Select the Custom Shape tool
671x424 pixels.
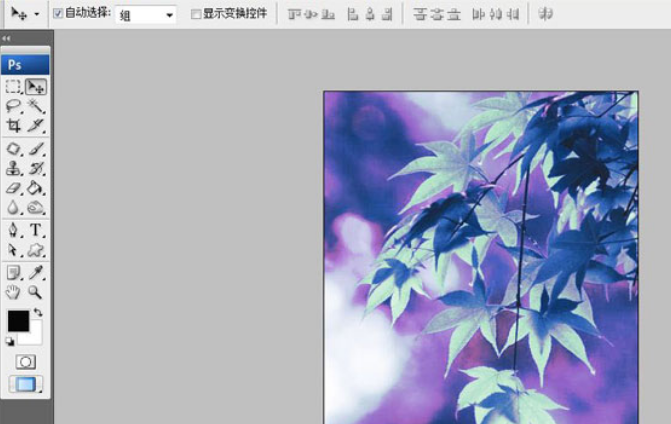pos(36,250)
